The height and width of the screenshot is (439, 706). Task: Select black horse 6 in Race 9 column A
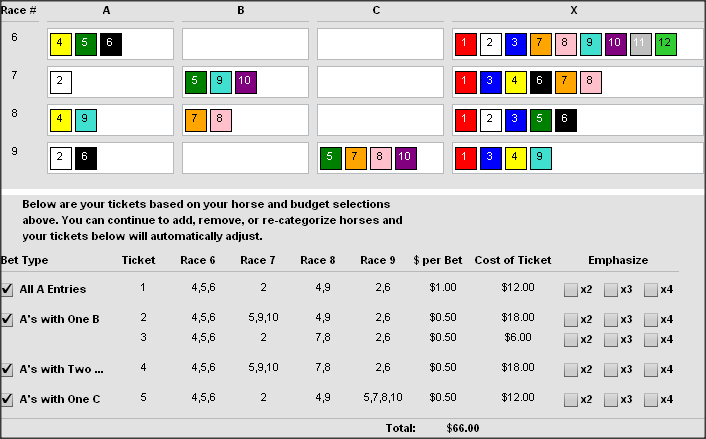[x=85, y=158]
